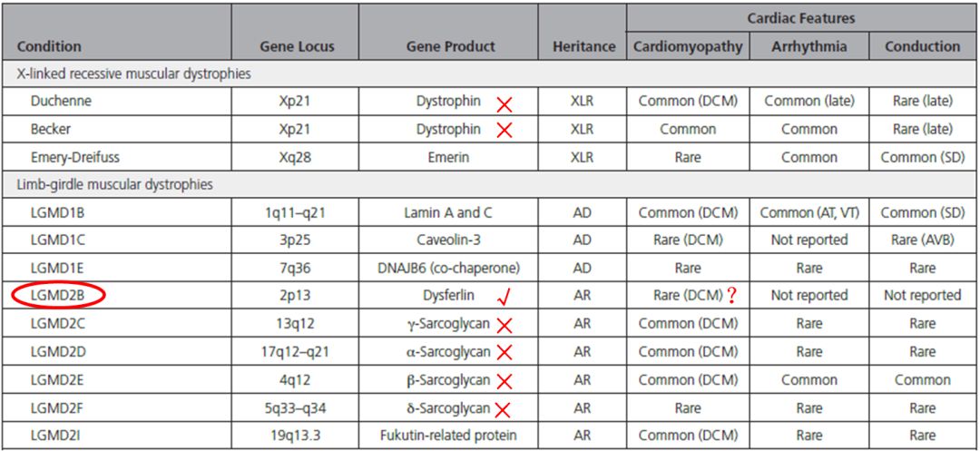The width and height of the screenshot is (980, 451).
Task: Click the Gene Product column header
Action: point(450,46)
